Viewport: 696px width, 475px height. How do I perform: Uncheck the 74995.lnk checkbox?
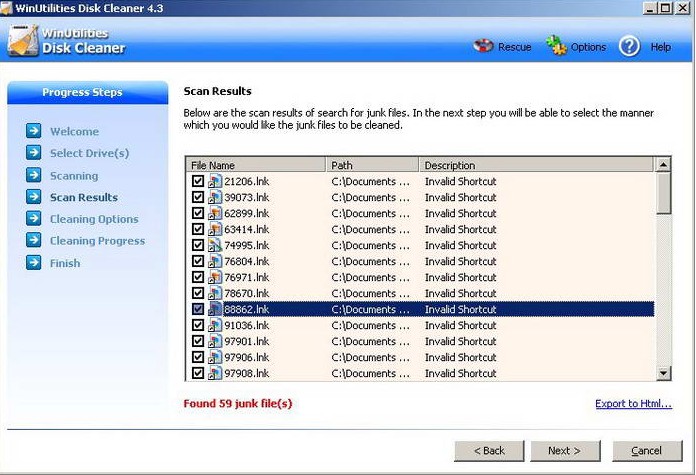click(198, 245)
